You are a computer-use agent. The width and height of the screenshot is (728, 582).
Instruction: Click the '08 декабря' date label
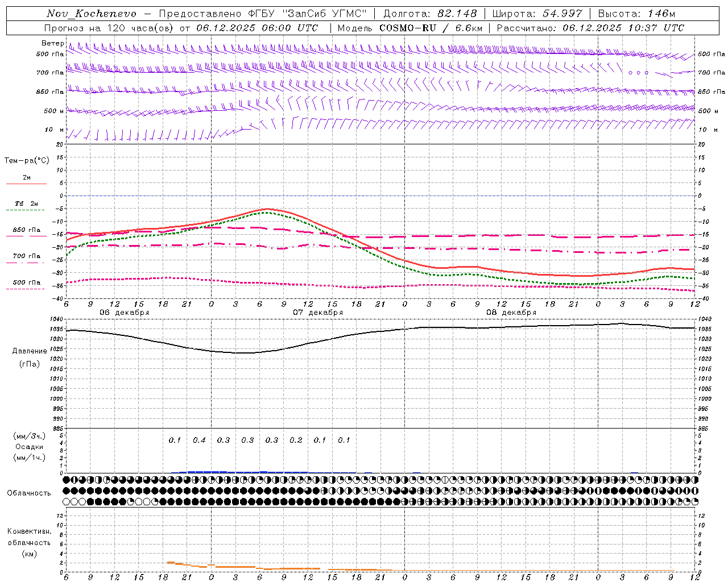[x=511, y=313]
